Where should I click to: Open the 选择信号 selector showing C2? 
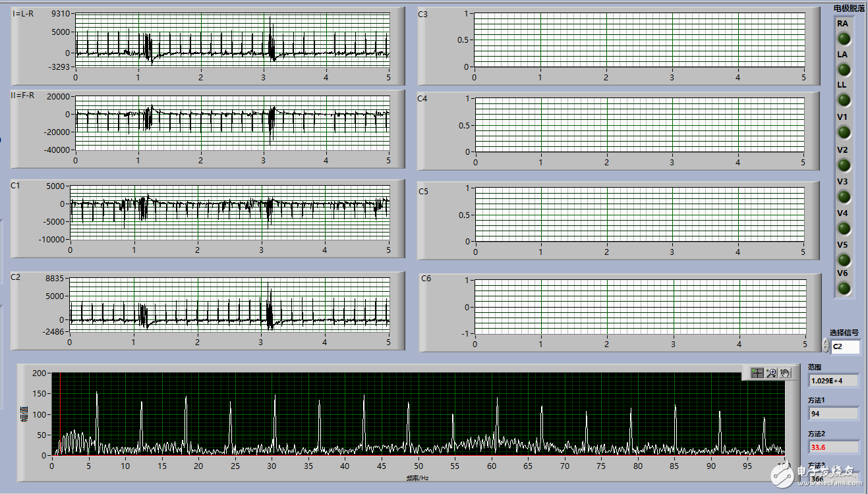point(845,346)
